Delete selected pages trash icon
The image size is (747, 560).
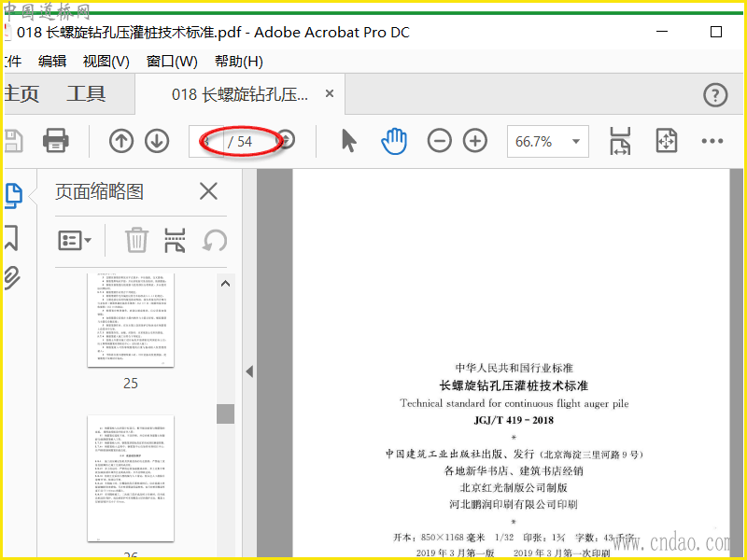pos(136,240)
